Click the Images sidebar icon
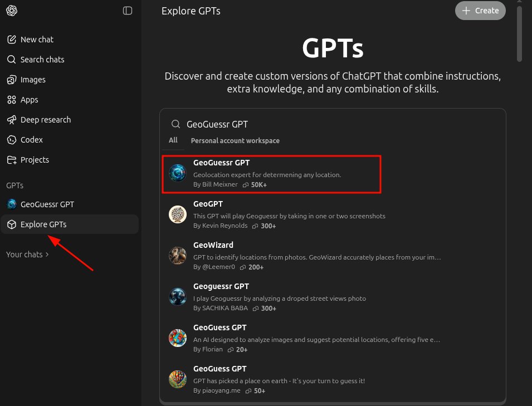The height and width of the screenshot is (406, 532). click(x=12, y=80)
